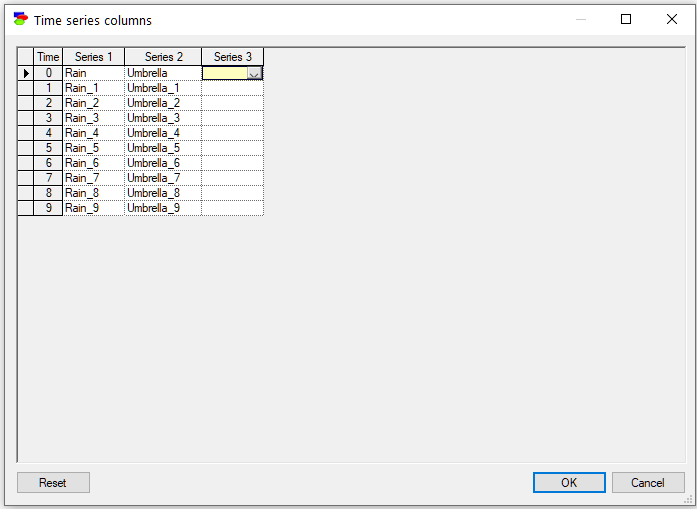This screenshot has height=509, width=697.
Task: Select the Umbrella_4 cell
Action: (x=163, y=133)
